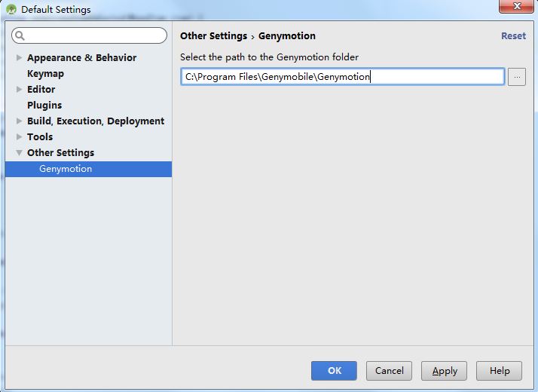Confirm settings with the OK button
The height and width of the screenshot is (392, 538).
[334, 371]
